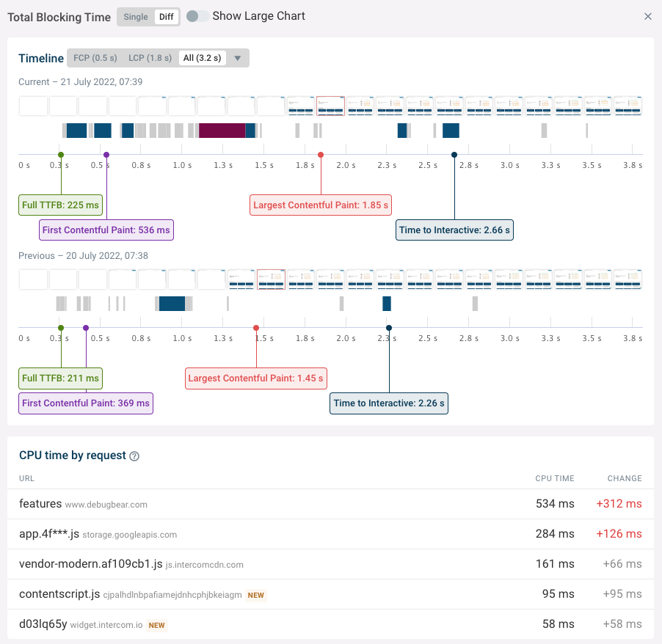Click the Time to Interactive 2.26 s marker
Screen dimensions: 662x644
click(388, 403)
